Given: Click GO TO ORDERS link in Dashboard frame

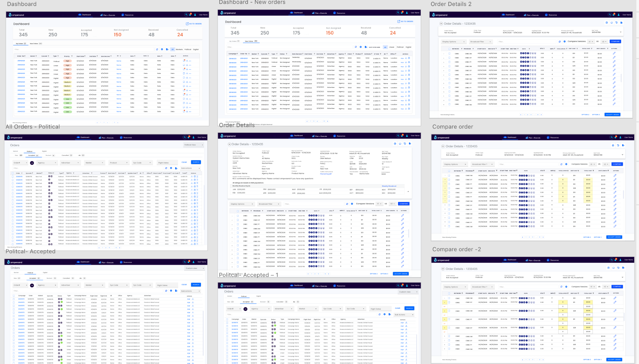Looking at the screenshot, I should click(194, 24).
